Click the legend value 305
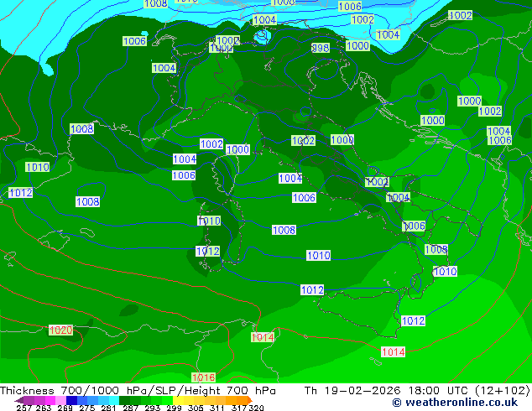Viewport: 532px width, 411px height. click(196, 408)
